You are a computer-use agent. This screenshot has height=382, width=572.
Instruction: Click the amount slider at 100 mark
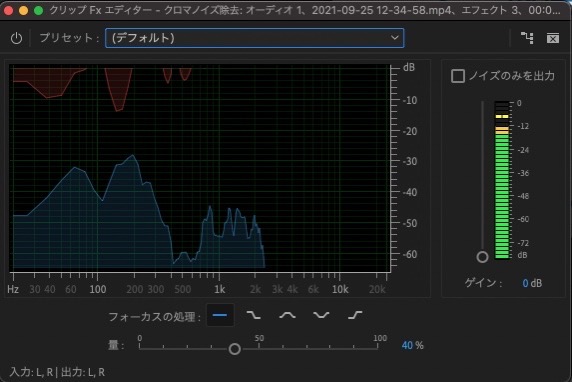coord(378,349)
